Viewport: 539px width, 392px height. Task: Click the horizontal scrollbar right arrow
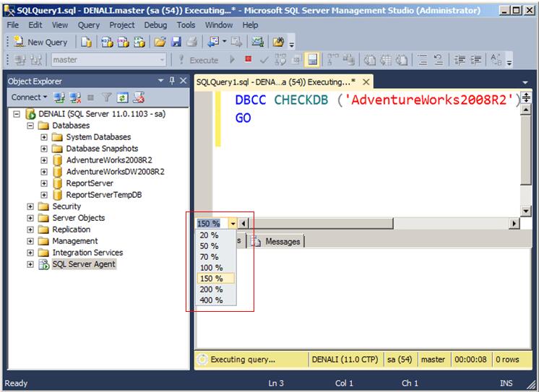[x=514, y=223]
